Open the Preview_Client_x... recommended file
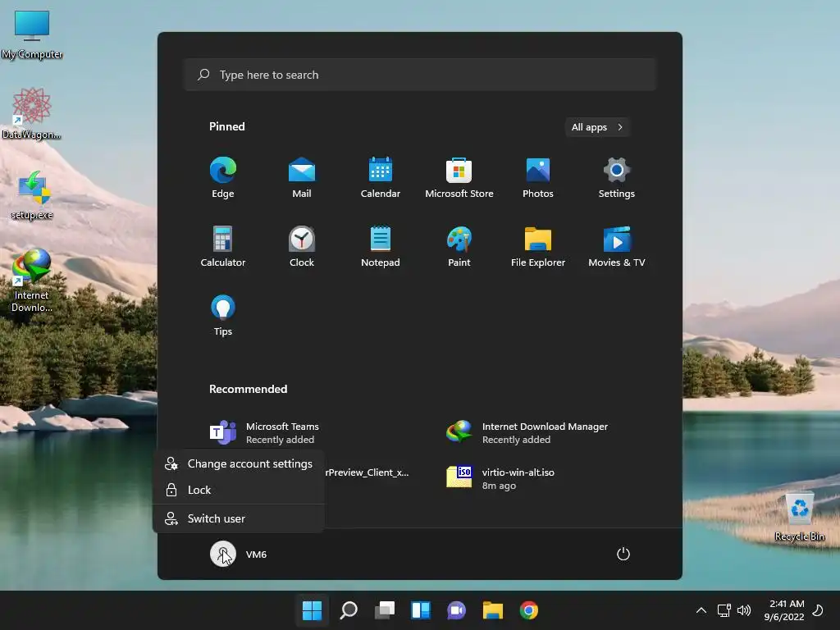The image size is (840, 630). 367,472
